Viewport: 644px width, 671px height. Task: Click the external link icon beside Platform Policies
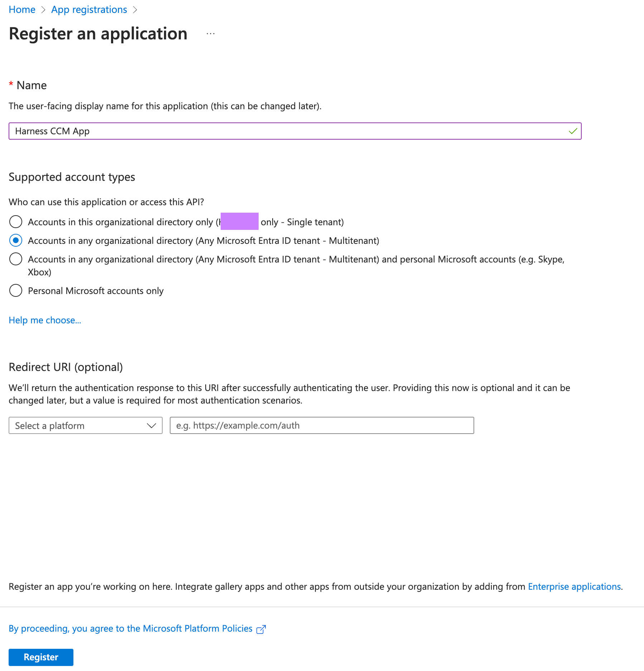pyautogui.click(x=261, y=629)
